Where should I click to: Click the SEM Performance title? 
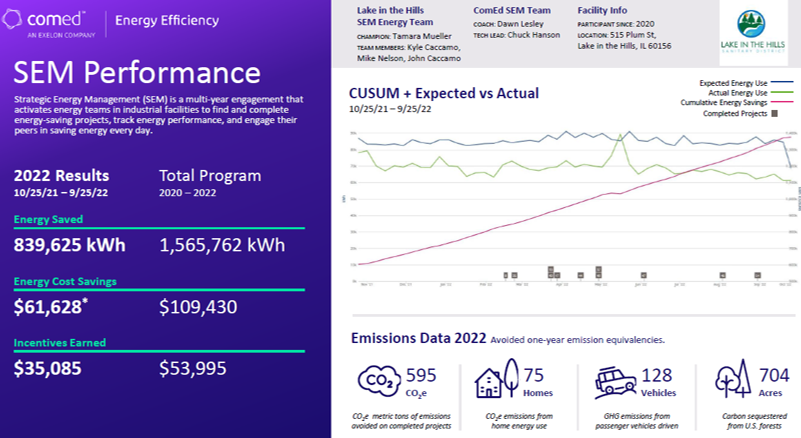[137, 72]
